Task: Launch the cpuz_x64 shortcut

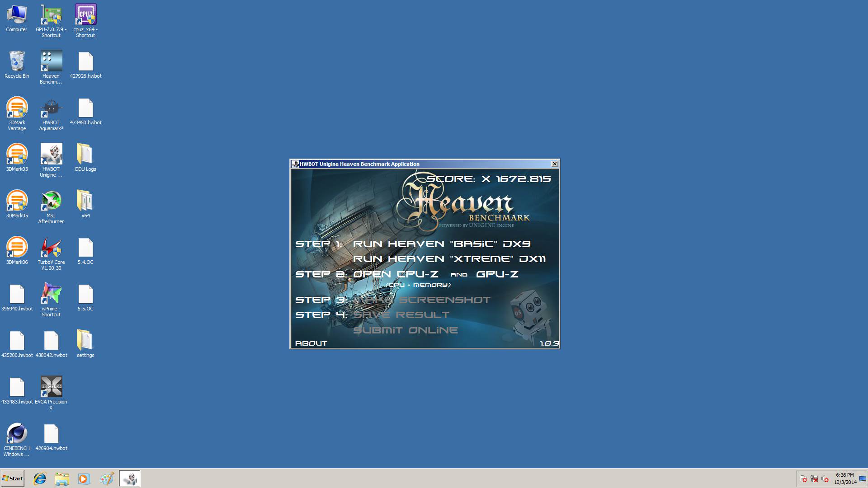Action: [x=85, y=21]
